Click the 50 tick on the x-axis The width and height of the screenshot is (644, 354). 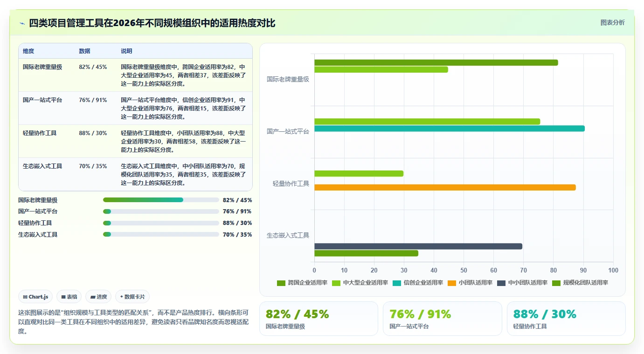(464, 270)
